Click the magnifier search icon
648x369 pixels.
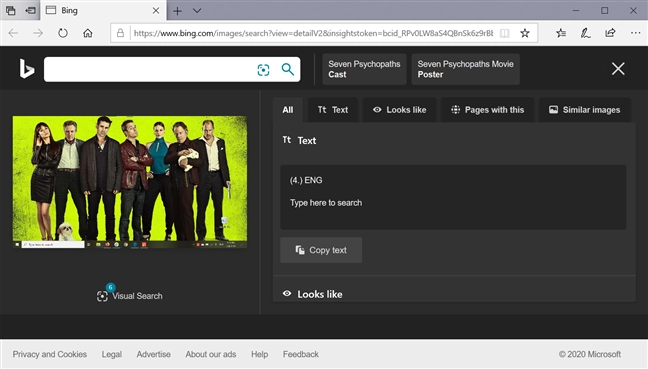point(288,69)
